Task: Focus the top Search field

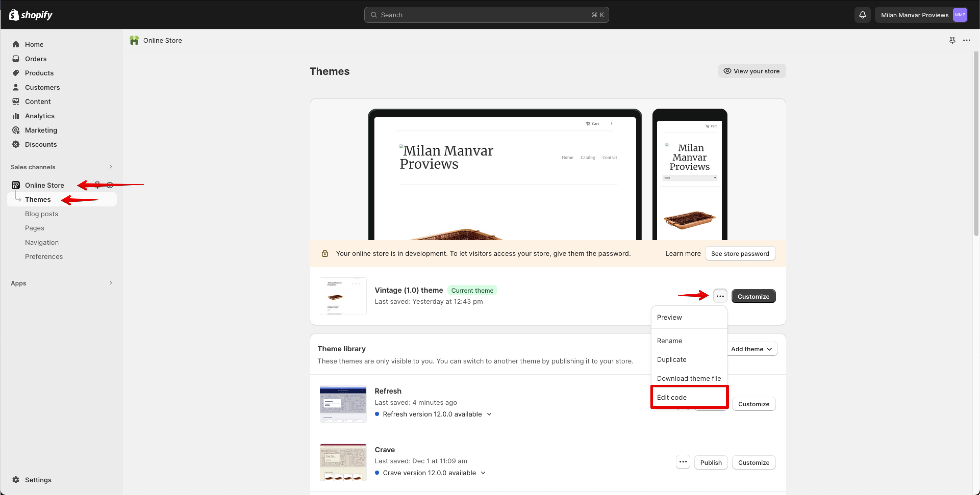Action: 486,15
